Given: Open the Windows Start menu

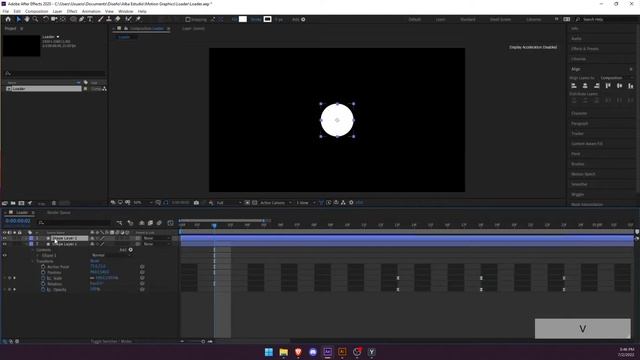Looking at the screenshot, I should [x=269, y=352].
